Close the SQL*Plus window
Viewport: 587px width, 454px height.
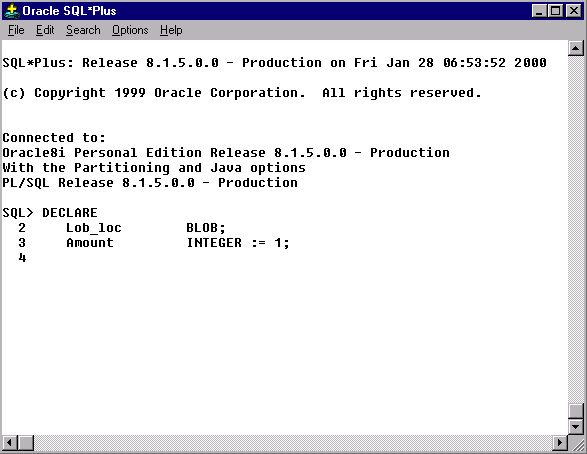pos(574,11)
